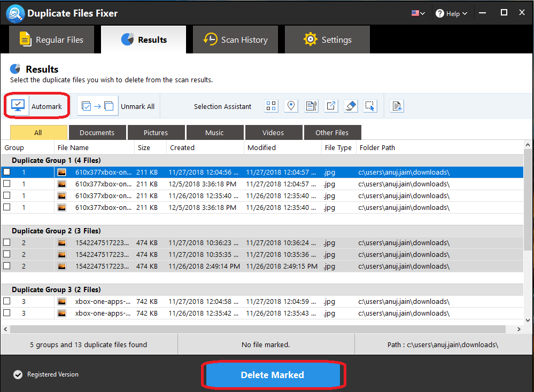Check Group 3 file created 11/26/2018 12:35:42

[x=7, y=313]
